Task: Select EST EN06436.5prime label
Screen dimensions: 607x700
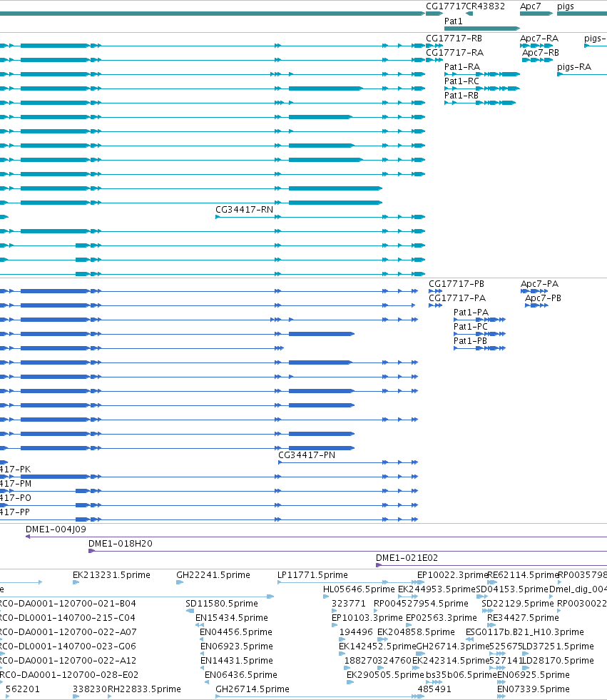Action: click(240, 675)
